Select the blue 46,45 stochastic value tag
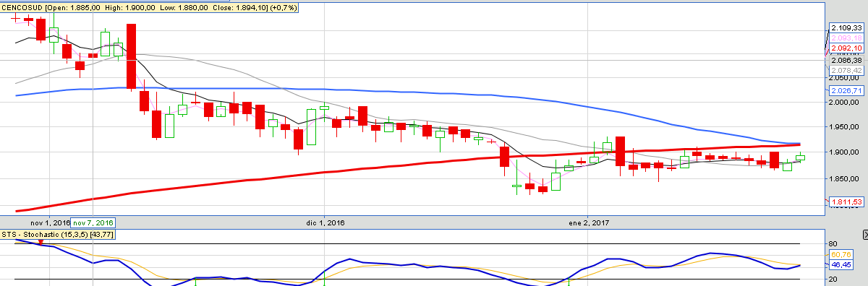 pyautogui.click(x=841, y=265)
